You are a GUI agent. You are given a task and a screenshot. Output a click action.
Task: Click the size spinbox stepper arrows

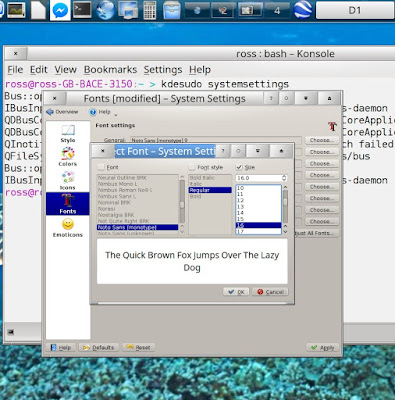tap(284, 178)
